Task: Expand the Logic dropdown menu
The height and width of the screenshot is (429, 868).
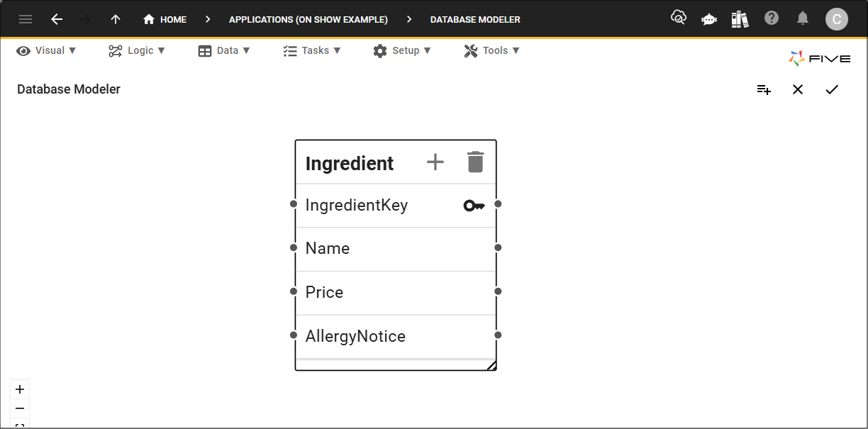Action: coord(137,50)
